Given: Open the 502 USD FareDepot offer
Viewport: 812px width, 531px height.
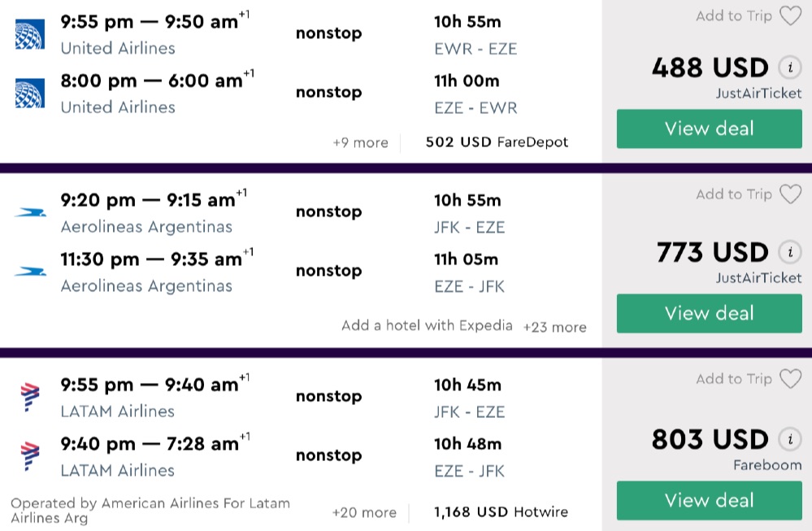Looking at the screenshot, I should (497, 142).
